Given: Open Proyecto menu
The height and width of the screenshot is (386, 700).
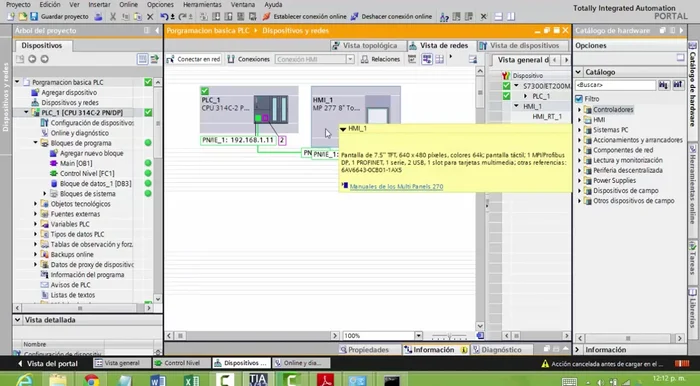Looking at the screenshot, I should 18,4.
